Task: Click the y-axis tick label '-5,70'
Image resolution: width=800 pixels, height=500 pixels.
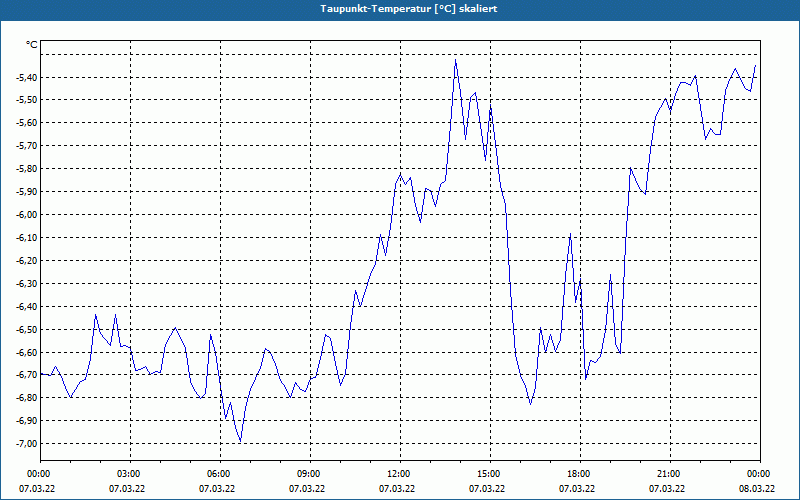Action: 27,146
